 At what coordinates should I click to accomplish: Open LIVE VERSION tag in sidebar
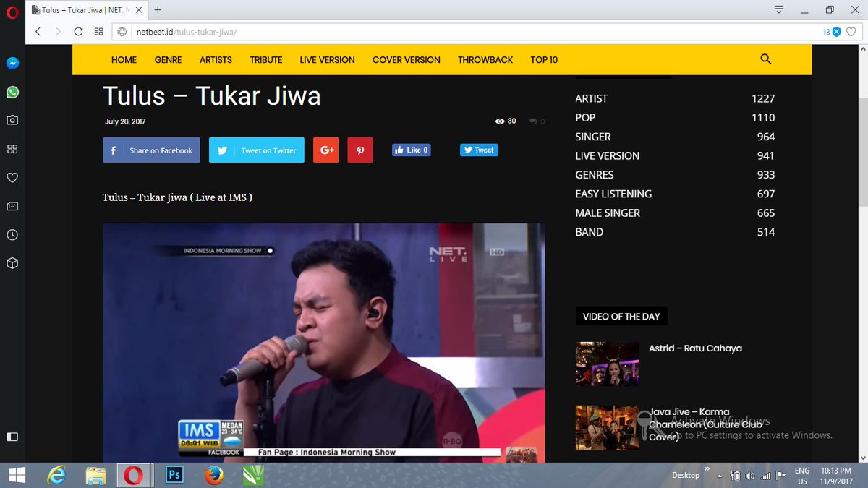click(x=608, y=155)
